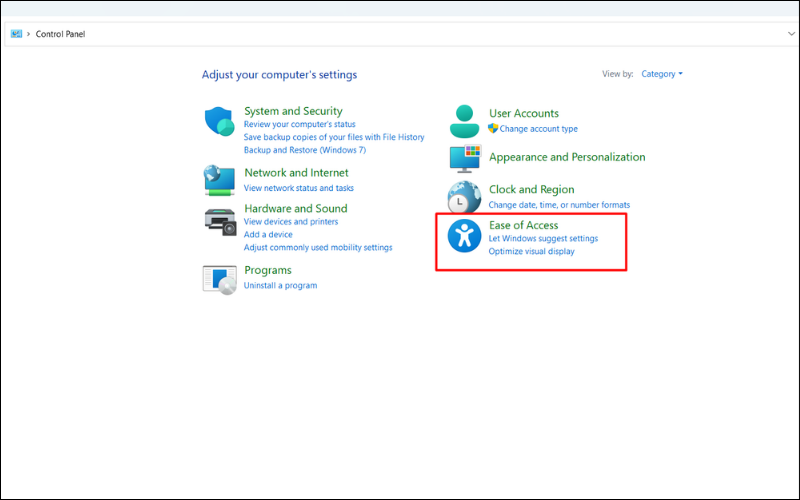Click the chevron before Control Panel breadcrumb
Screen dimensions: 800x500
point(28,33)
